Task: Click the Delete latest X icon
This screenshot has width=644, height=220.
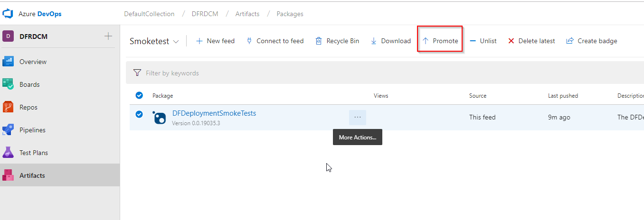Action: click(x=511, y=41)
